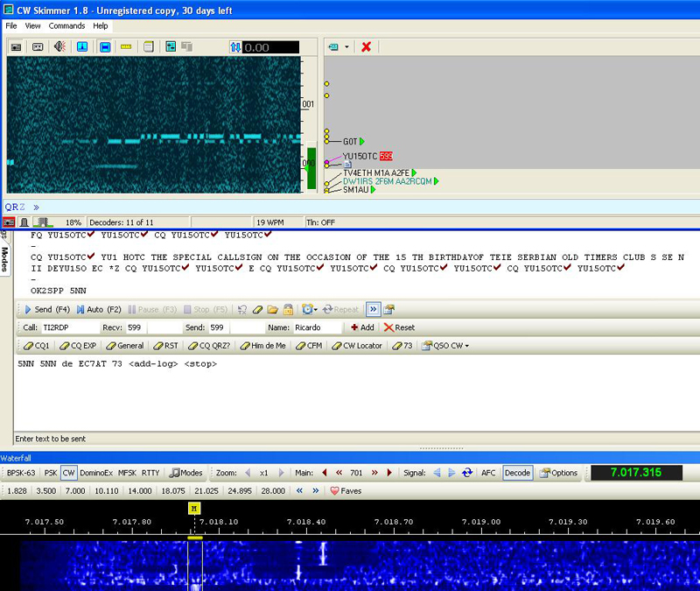Click the teal callsign tag icon
The height and width of the screenshot is (591, 700).
click(x=333, y=47)
